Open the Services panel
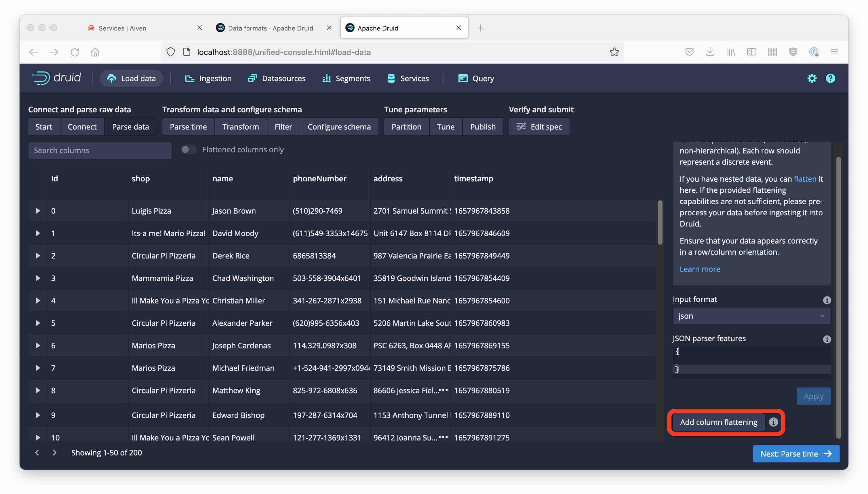Viewport: 868px width, 494px height. [x=414, y=77]
